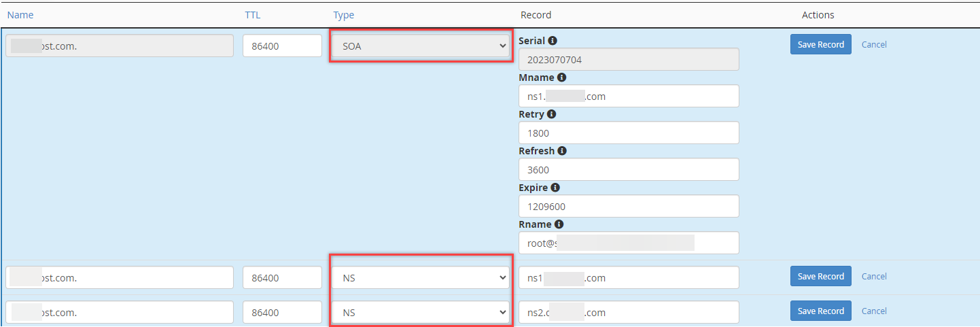Screen dimensions: 980x327
Task: Click the Expire field showing 1209600
Action: pos(628,207)
